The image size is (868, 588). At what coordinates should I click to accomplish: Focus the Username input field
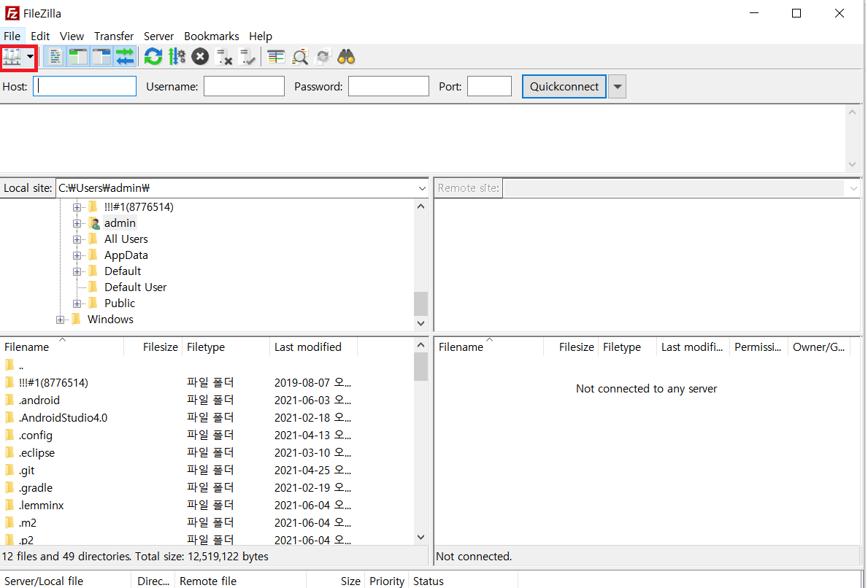(x=244, y=86)
